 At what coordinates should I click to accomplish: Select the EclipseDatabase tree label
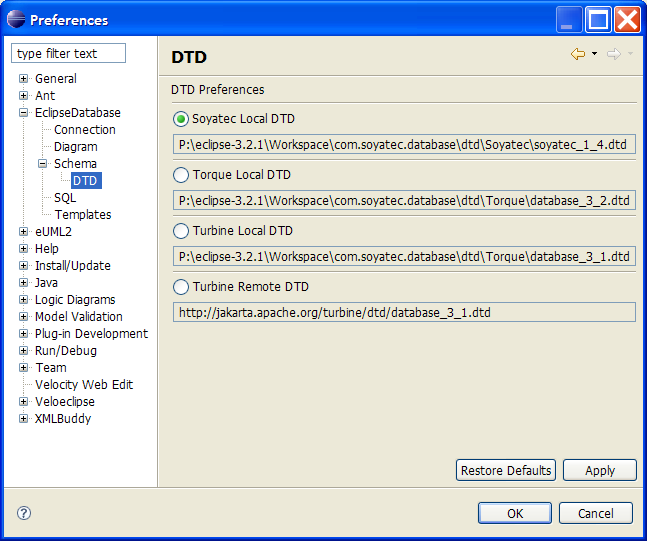(x=78, y=113)
